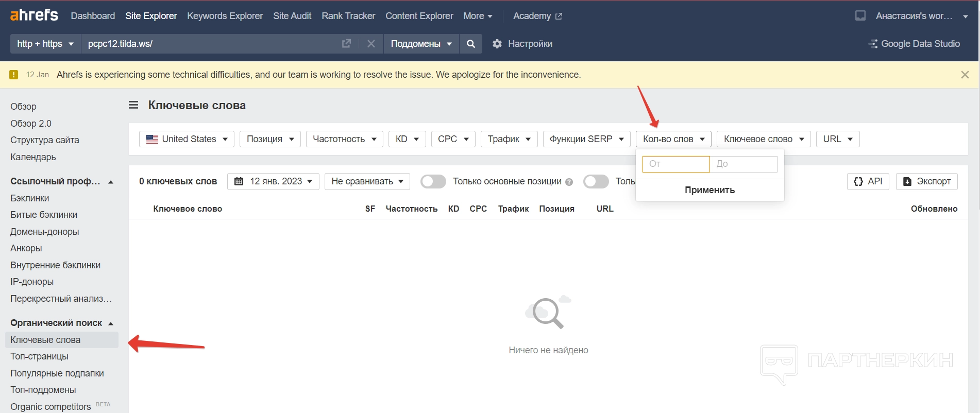Open the Поддомены mode dropdown
Image resolution: width=980 pixels, height=413 pixels.
click(421, 44)
